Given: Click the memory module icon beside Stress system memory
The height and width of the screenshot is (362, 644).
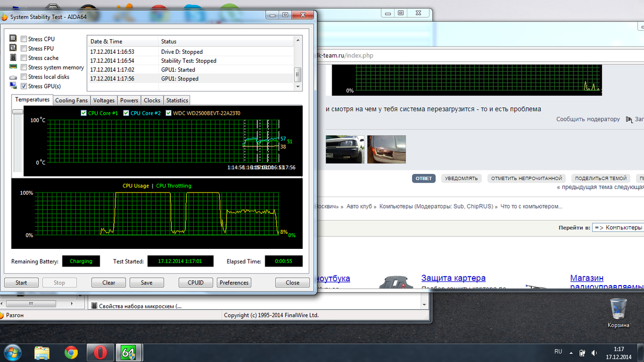Looking at the screenshot, I should coord(13,67).
